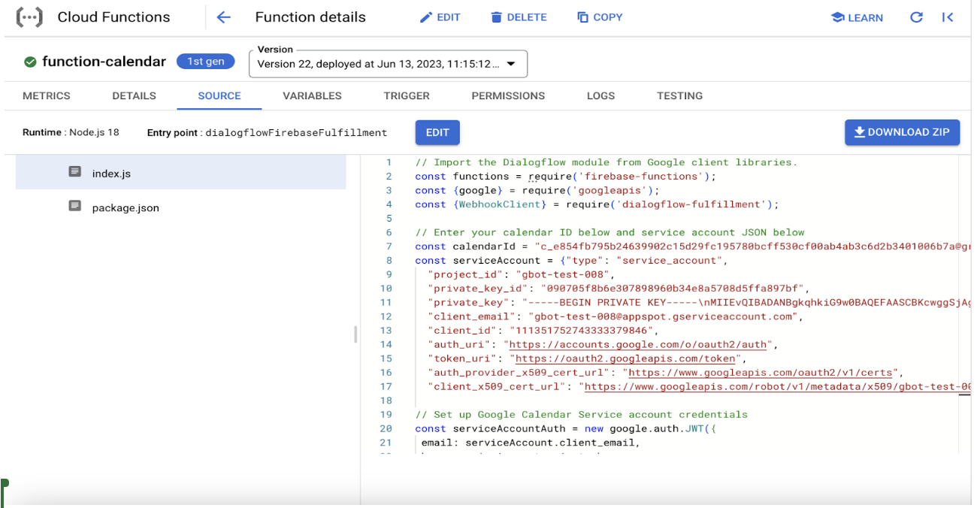
Task: Click the comment text on line 1
Action: coord(606,162)
